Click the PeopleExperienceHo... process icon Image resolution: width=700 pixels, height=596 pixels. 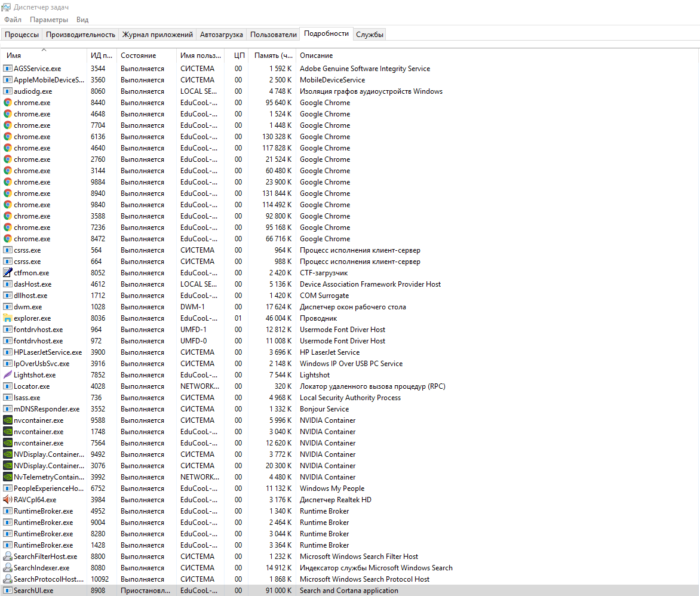(8, 489)
